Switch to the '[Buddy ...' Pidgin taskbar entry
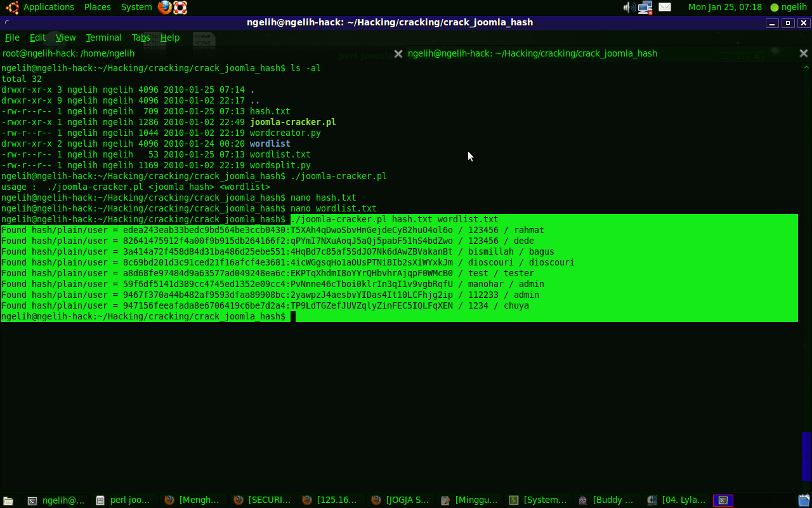 pyautogui.click(x=607, y=500)
